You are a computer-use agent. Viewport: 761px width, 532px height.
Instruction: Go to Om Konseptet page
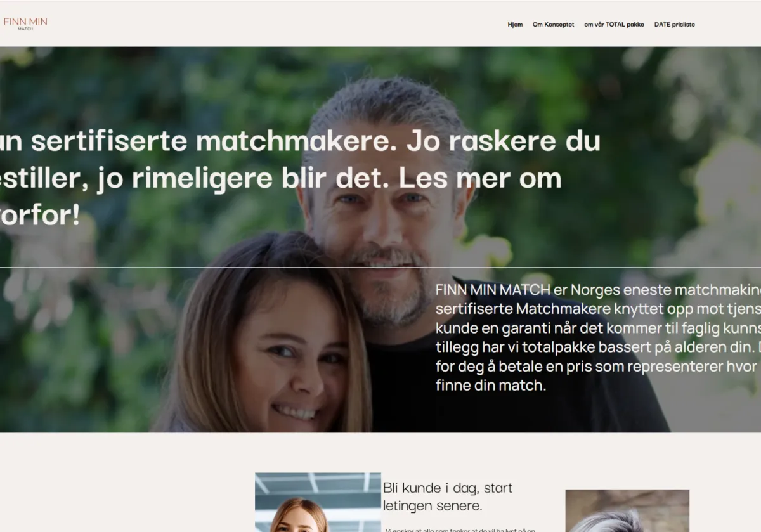click(x=553, y=25)
